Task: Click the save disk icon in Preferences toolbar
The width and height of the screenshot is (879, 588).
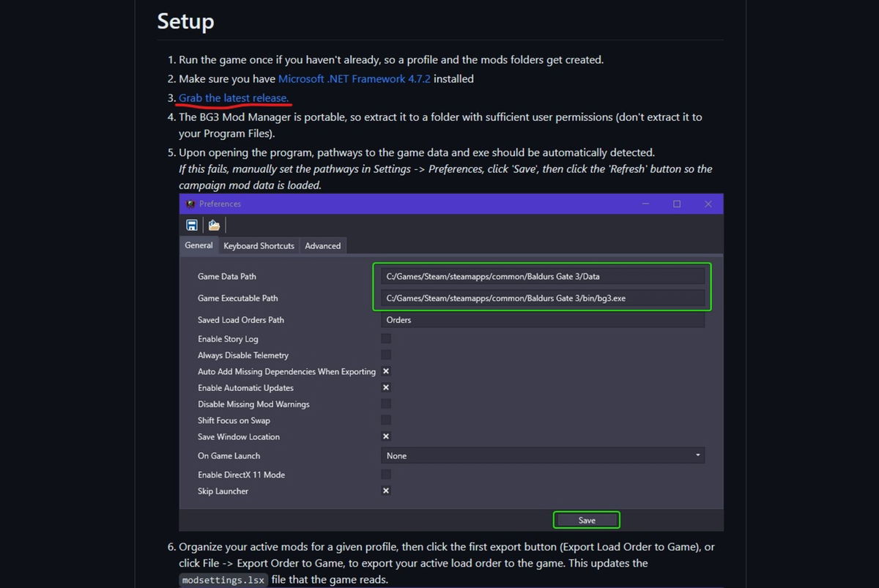Action: click(192, 225)
